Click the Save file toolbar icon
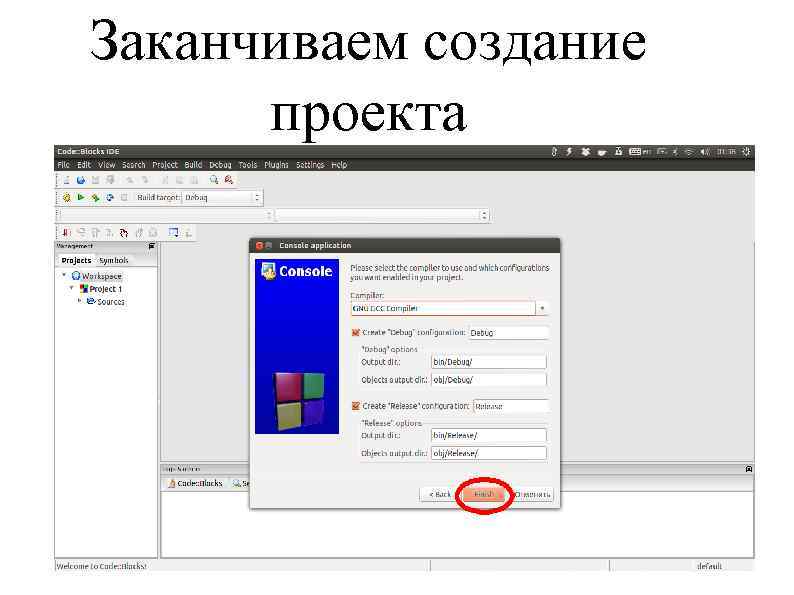 point(95,180)
